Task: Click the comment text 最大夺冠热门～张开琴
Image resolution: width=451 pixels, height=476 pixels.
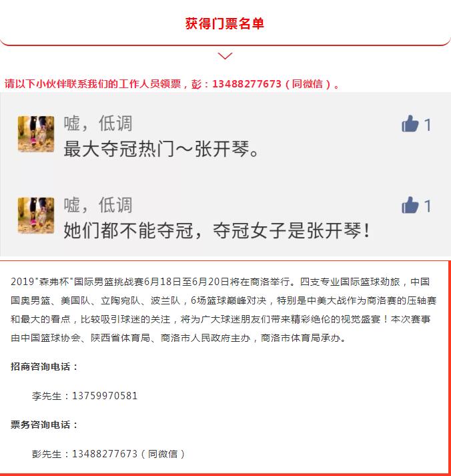Action: coord(161,149)
